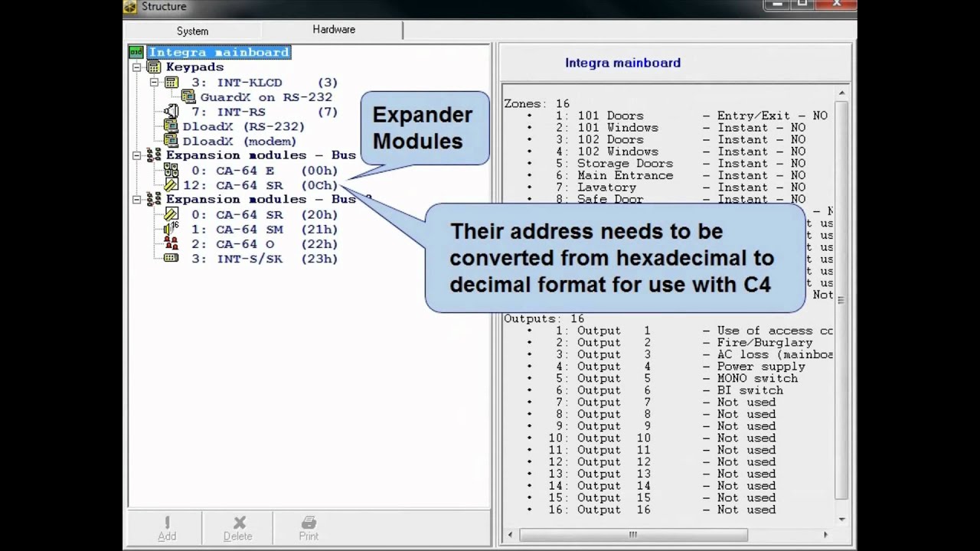Click the DloadX (modem) icon
This screenshot has width=980, height=551.
tap(171, 141)
